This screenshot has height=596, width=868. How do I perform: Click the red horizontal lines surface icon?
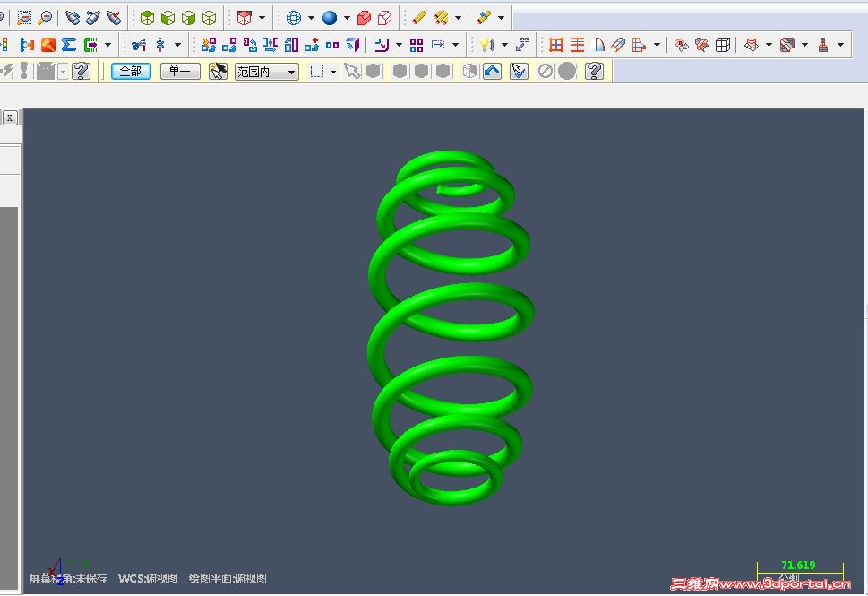click(x=578, y=45)
